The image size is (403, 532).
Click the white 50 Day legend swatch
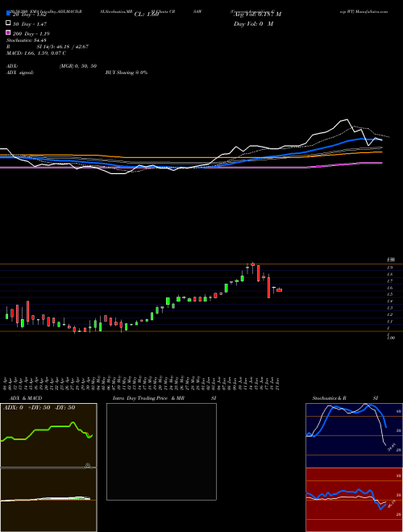click(8, 23)
